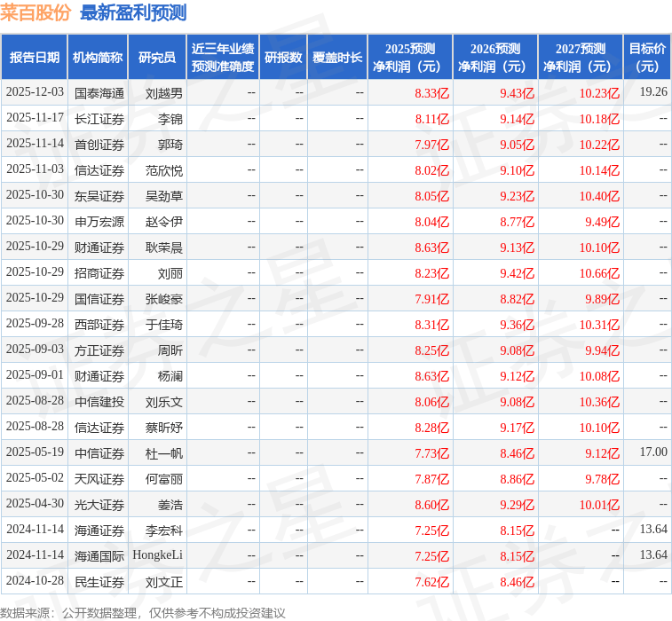Click analyst name 刘越男
672x621 pixels.
pyautogui.click(x=164, y=92)
